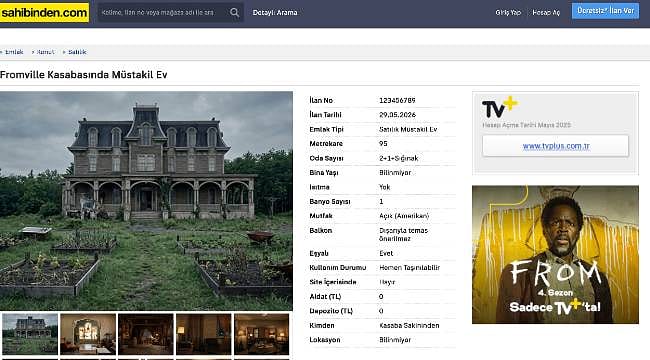Go to Satılık breadcrumb
This screenshot has width=650, height=360.
(x=77, y=52)
